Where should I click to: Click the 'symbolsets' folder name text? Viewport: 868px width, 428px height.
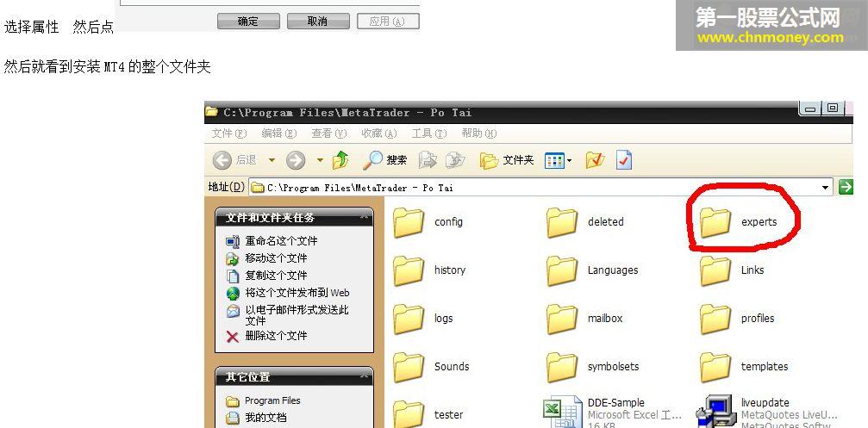point(613,367)
